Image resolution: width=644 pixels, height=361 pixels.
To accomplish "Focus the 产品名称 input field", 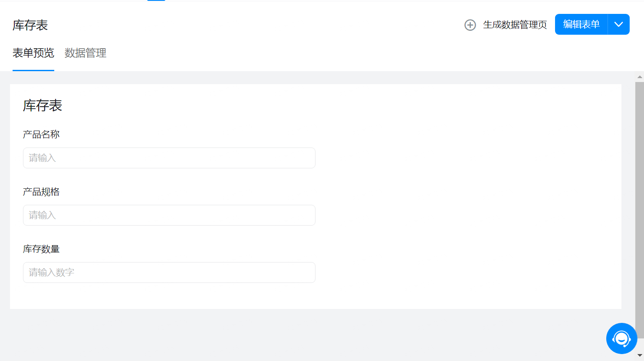I will 169,158.
